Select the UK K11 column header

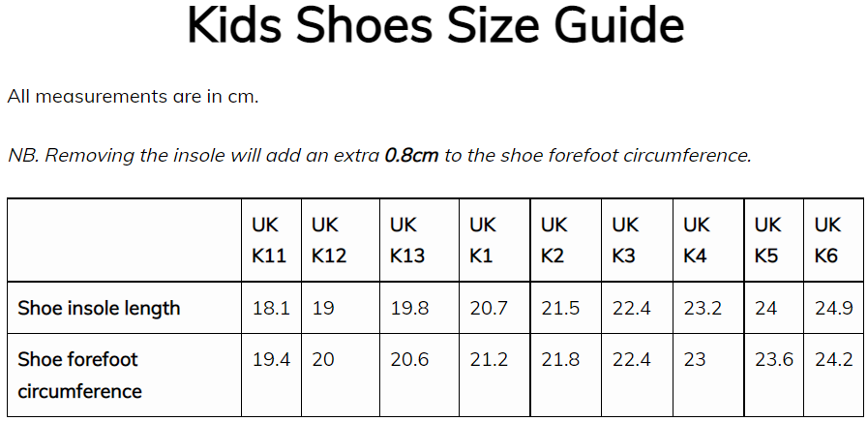point(270,240)
